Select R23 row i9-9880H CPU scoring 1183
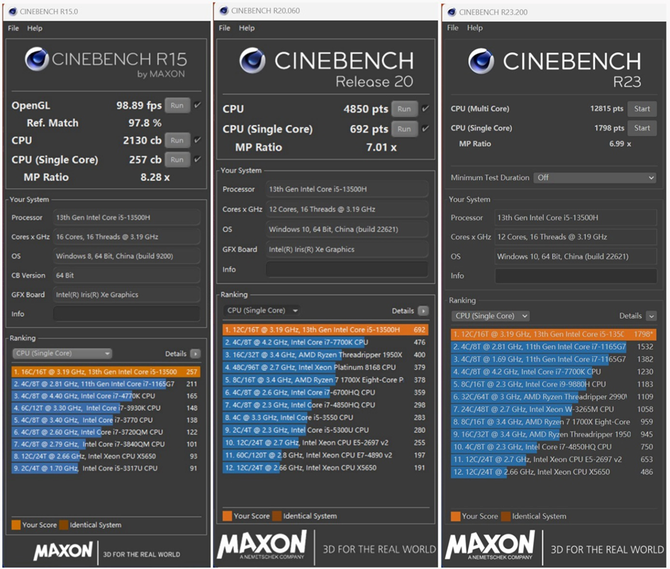This screenshot has height=569, width=670. [x=553, y=384]
